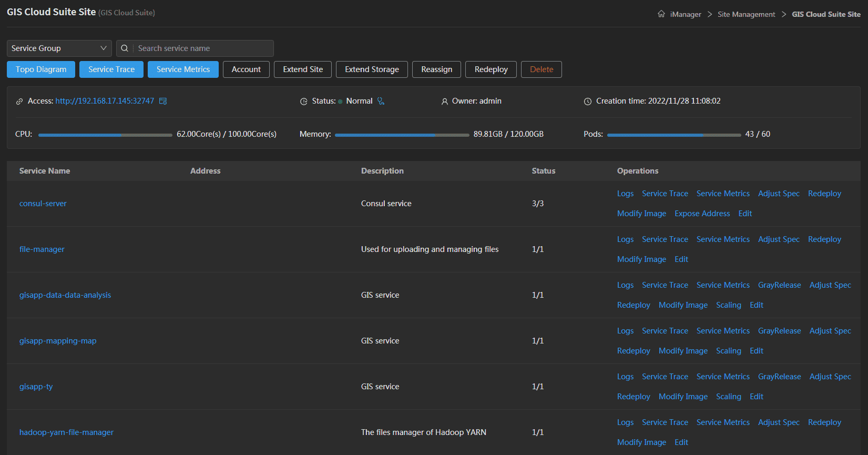This screenshot has height=455, width=868.
Task: Click the Consul service description text
Action: (386, 204)
